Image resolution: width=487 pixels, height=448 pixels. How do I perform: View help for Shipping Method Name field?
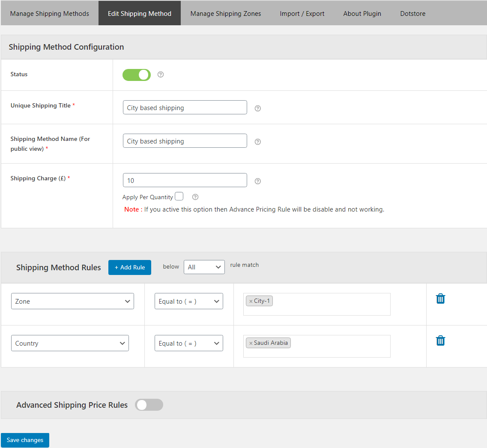257,141
